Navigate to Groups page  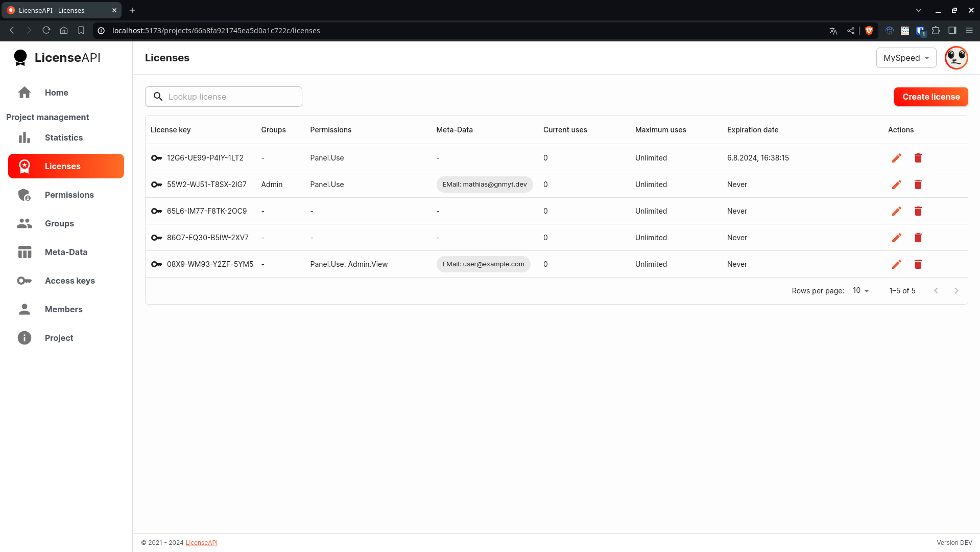click(66, 223)
